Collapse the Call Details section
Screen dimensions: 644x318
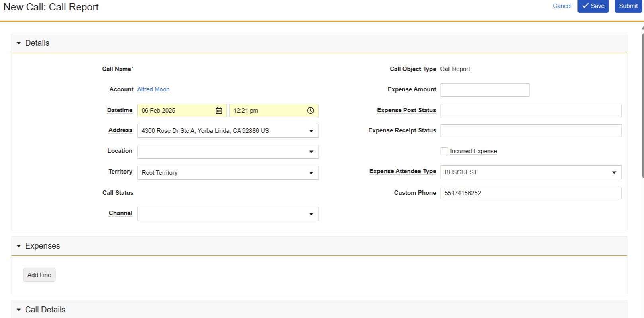pos(19,310)
